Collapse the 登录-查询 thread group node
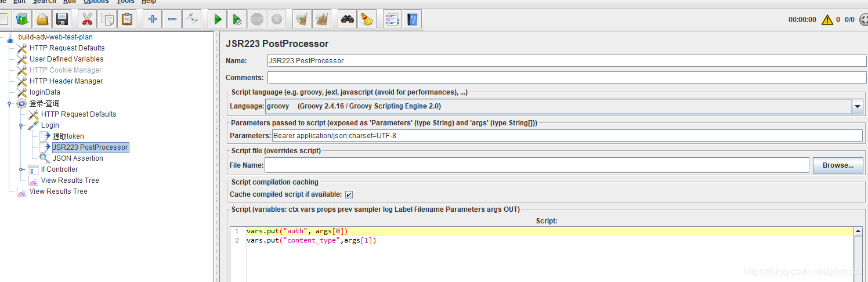This screenshot has height=282, width=868. (9, 103)
